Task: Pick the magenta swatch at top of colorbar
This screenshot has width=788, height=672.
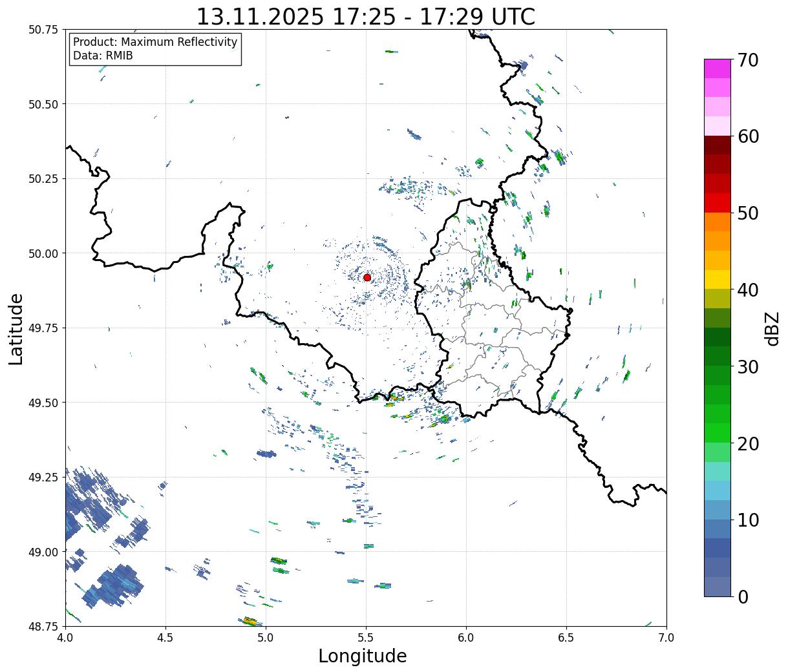Action: (717, 68)
